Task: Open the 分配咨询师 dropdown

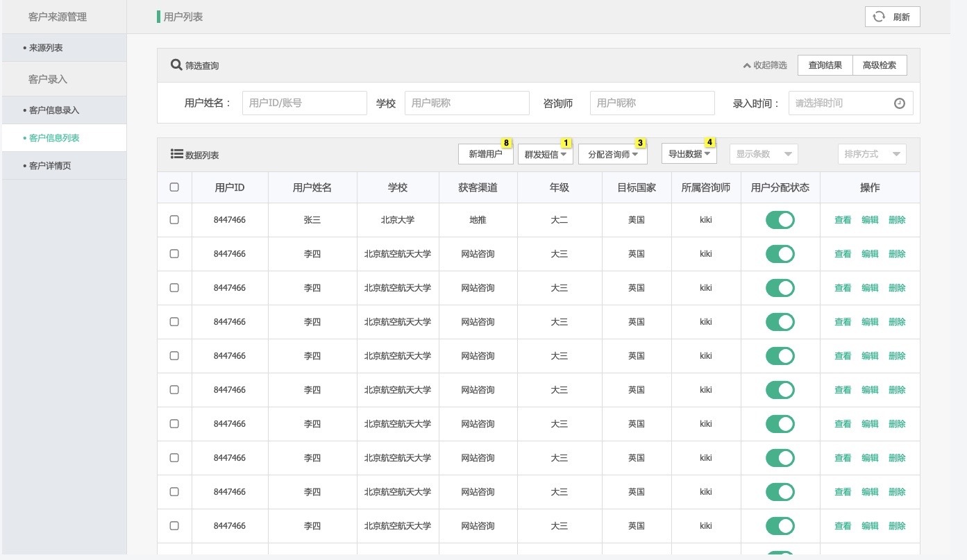Action: (x=613, y=154)
